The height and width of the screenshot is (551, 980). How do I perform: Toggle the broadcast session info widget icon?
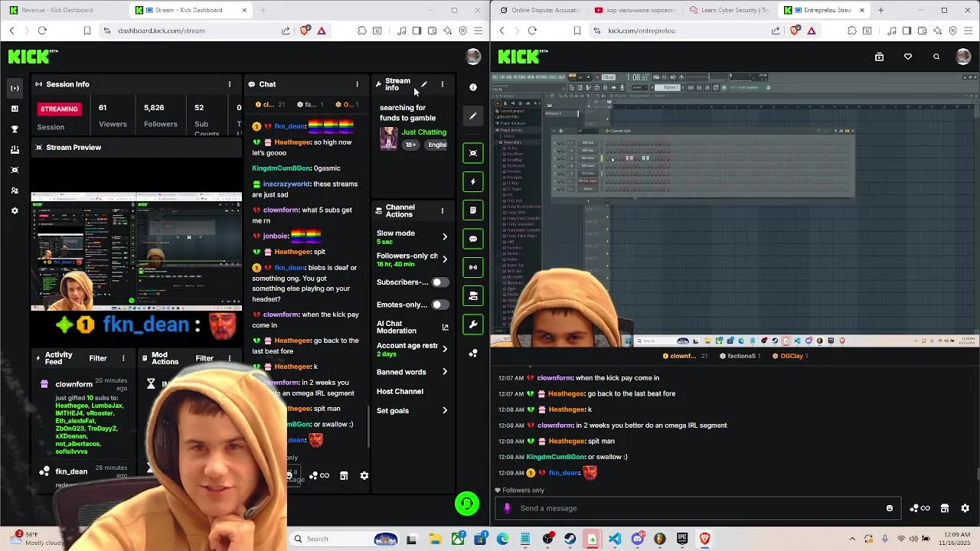tap(473, 267)
